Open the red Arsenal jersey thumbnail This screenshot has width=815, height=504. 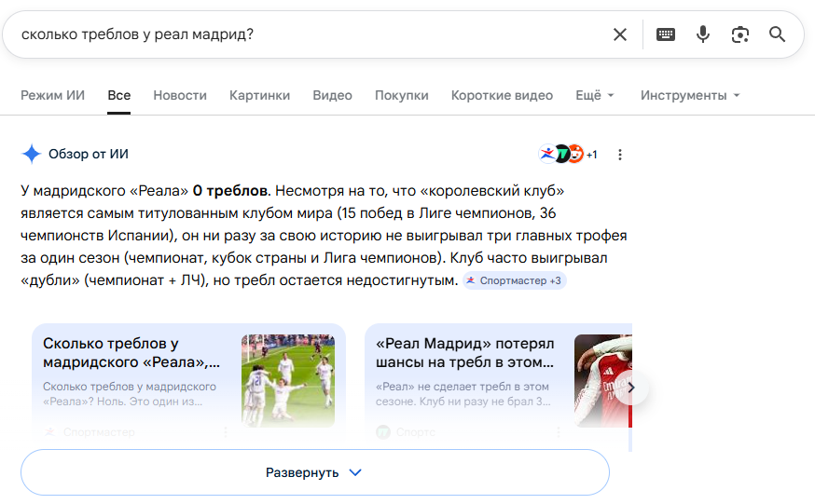[603, 381]
